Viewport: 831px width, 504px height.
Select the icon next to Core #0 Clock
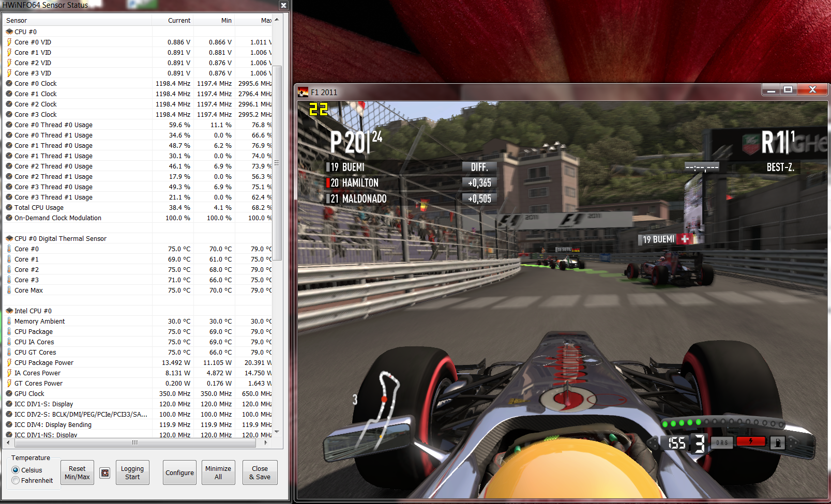click(9, 83)
